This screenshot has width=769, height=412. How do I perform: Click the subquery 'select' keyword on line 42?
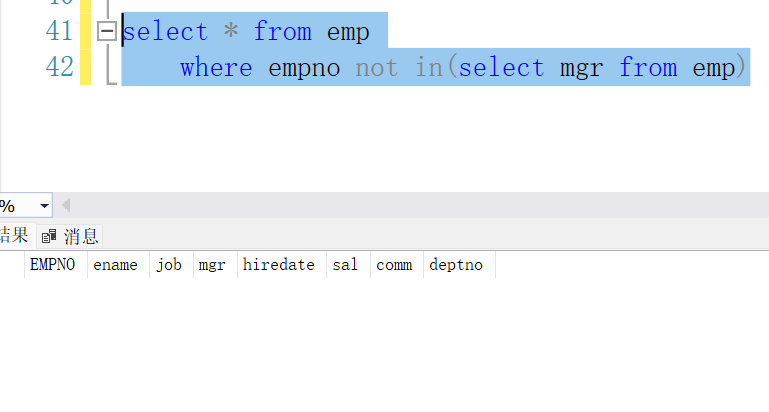[501, 68]
